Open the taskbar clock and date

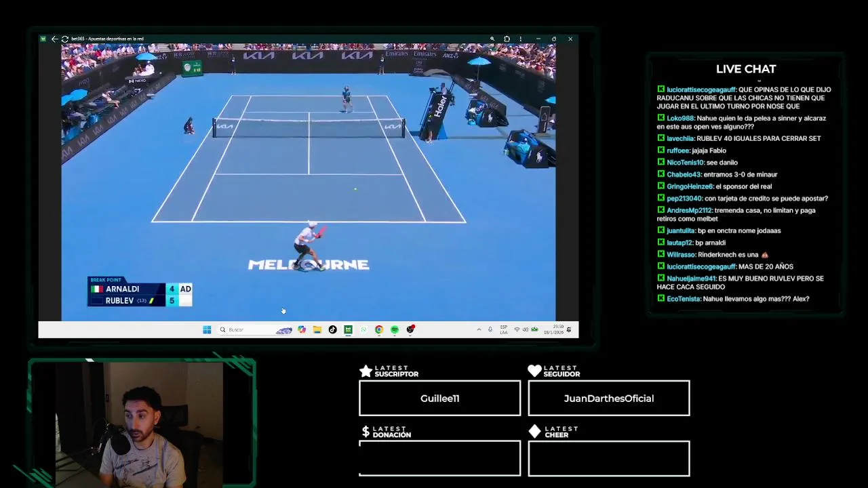pos(553,329)
